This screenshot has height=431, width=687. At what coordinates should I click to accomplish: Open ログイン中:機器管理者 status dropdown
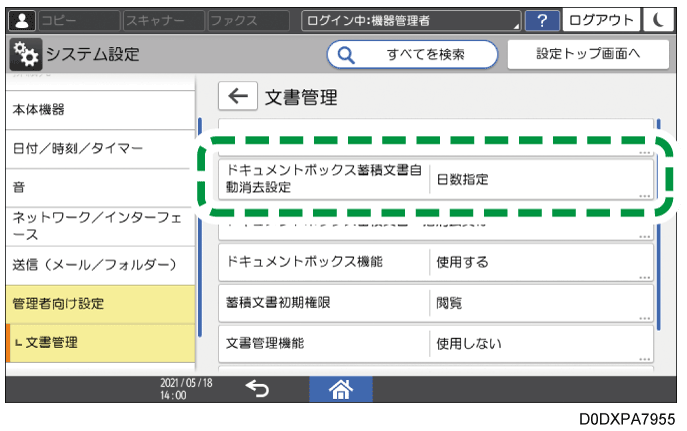[x=411, y=21]
